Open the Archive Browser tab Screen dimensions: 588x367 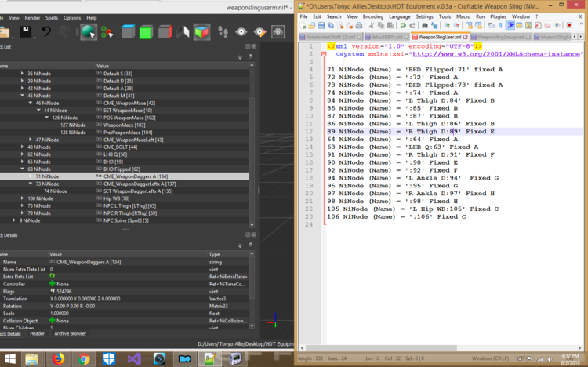pyautogui.click(x=70, y=333)
